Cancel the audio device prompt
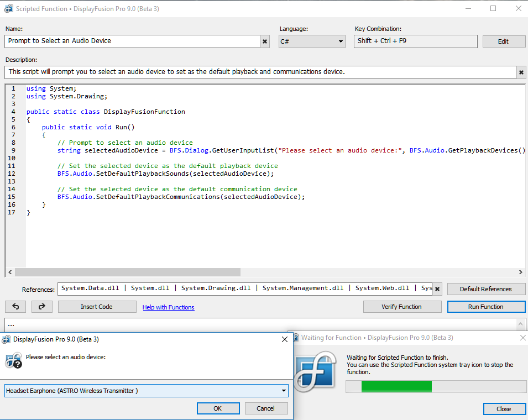528x420 pixels. pyautogui.click(x=266, y=408)
